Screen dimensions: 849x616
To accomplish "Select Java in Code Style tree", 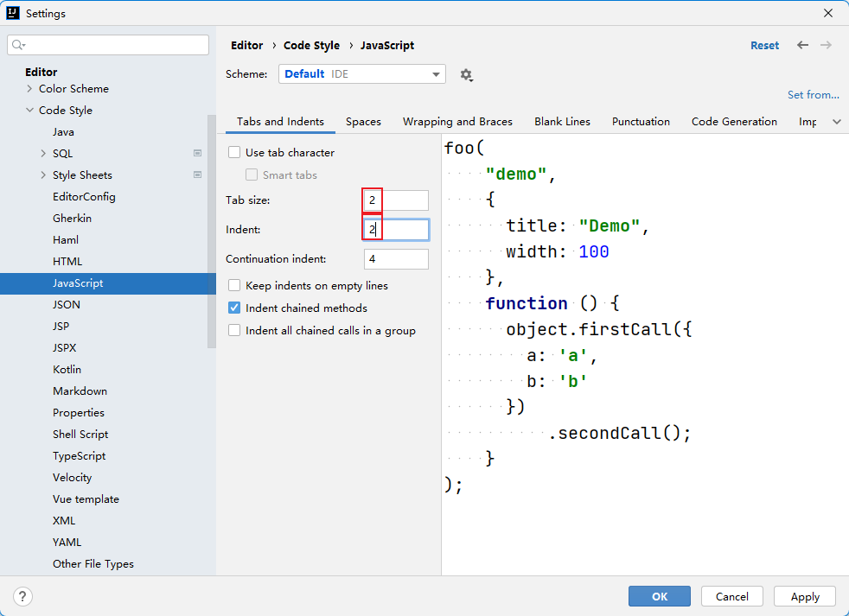I will tap(63, 131).
